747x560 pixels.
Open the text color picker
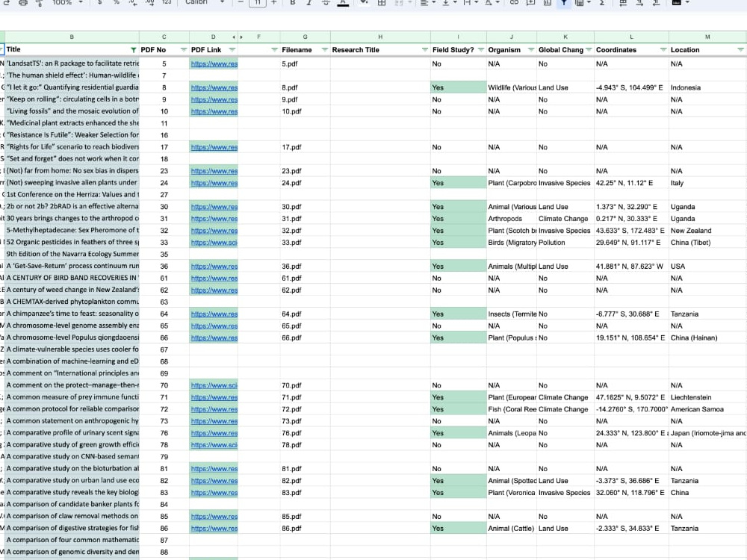coord(343,3)
